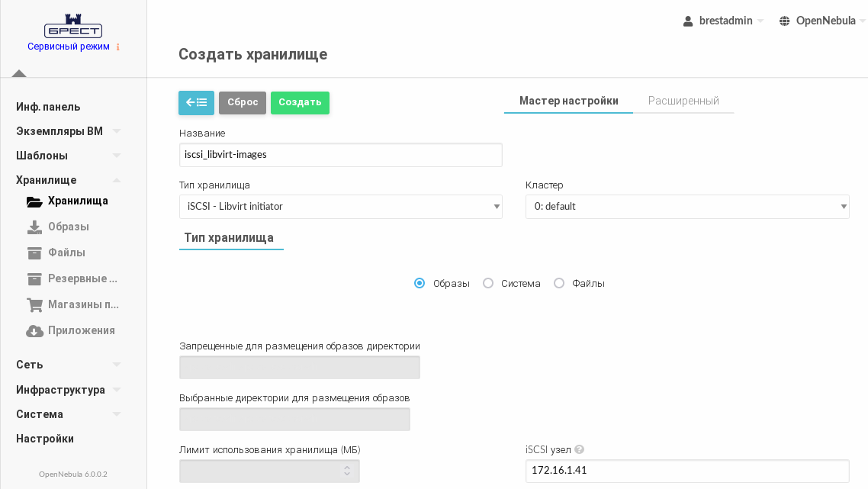Select the Образы radio button
868x489 pixels.
click(420, 284)
